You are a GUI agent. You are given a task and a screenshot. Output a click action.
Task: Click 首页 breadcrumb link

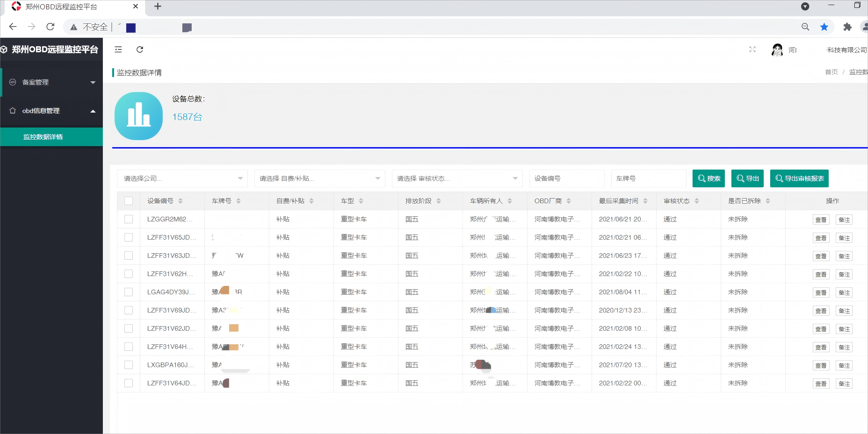[831, 72]
